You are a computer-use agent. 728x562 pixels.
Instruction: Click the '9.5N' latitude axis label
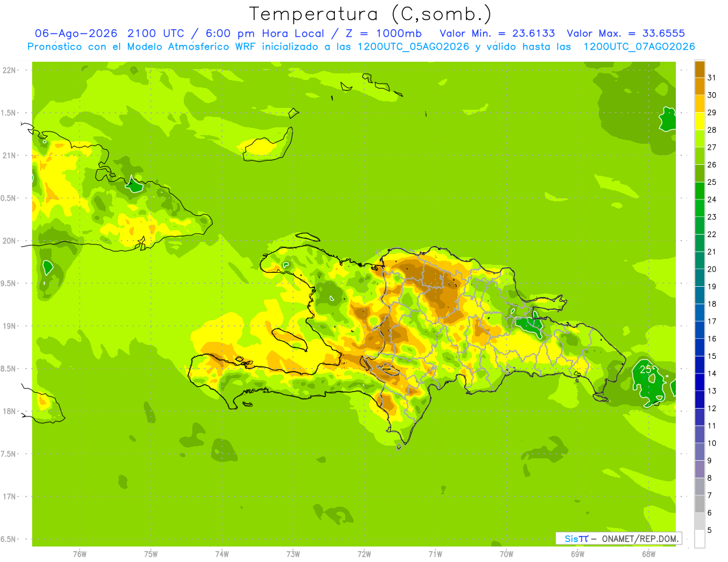click(x=9, y=283)
